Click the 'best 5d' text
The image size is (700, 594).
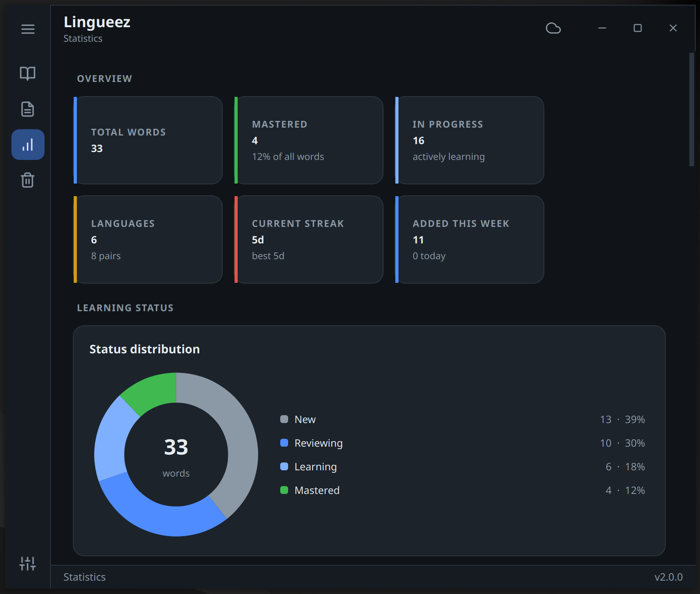tap(268, 256)
